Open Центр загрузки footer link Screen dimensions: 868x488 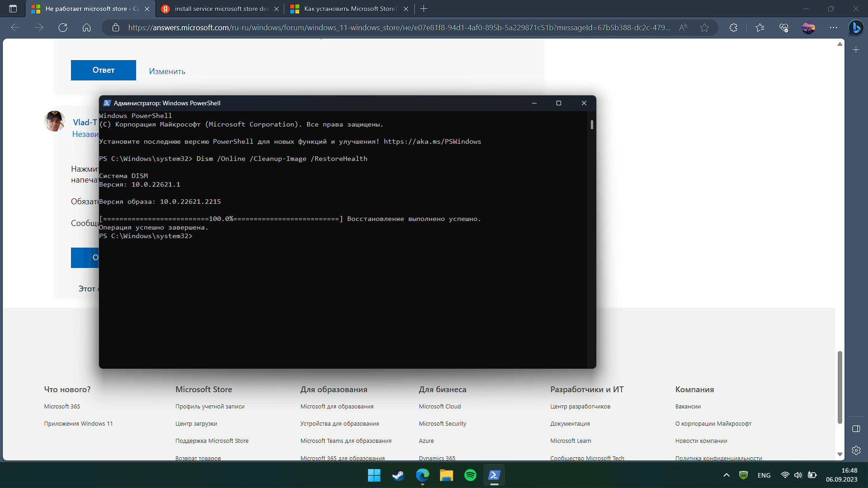(x=196, y=423)
